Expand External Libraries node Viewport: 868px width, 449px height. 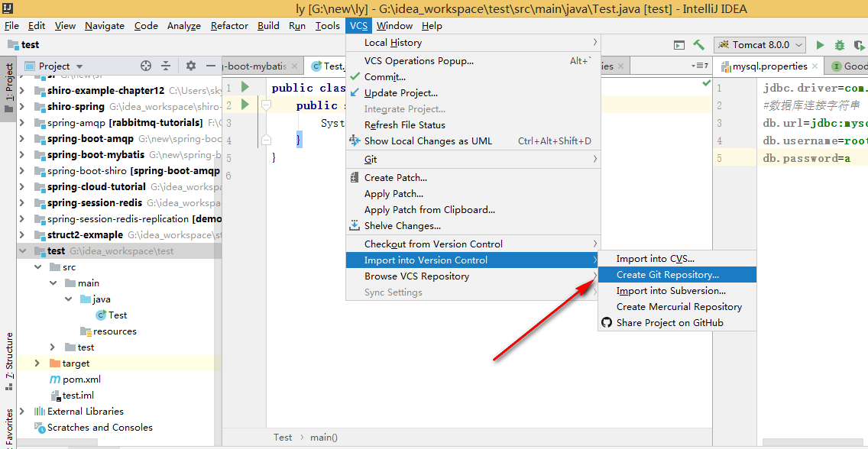click(x=22, y=412)
